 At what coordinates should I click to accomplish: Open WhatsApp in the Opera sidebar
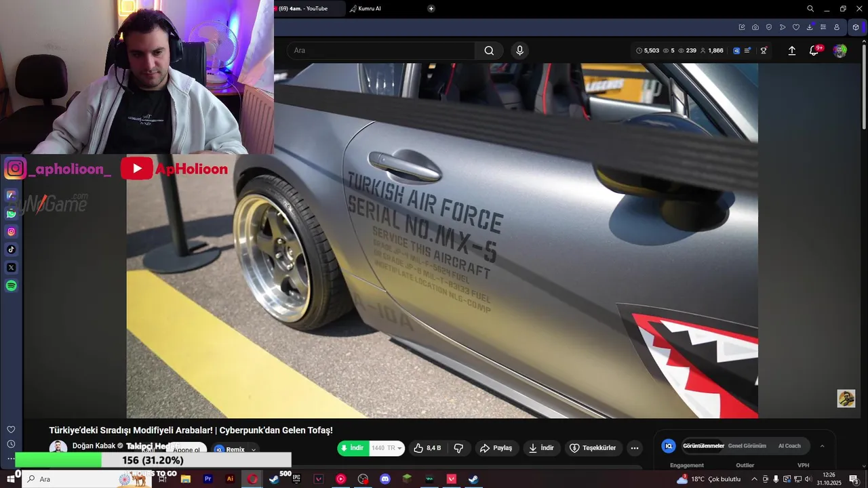[12, 213]
